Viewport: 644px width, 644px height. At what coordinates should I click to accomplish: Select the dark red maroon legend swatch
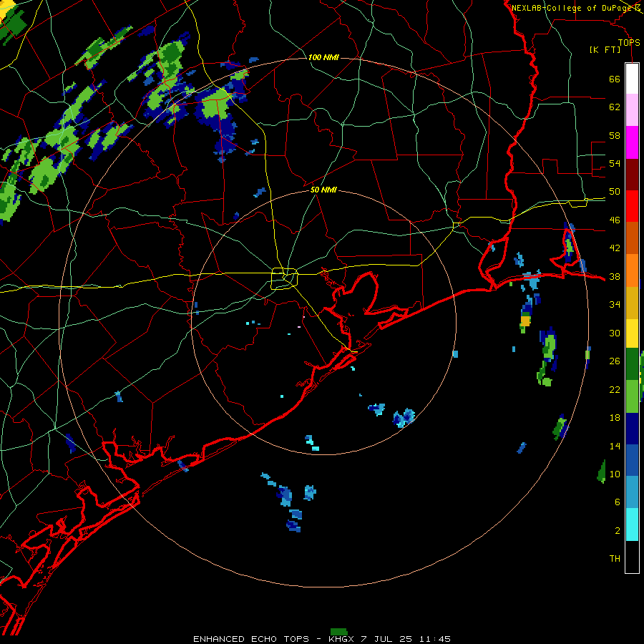point(632,175)
